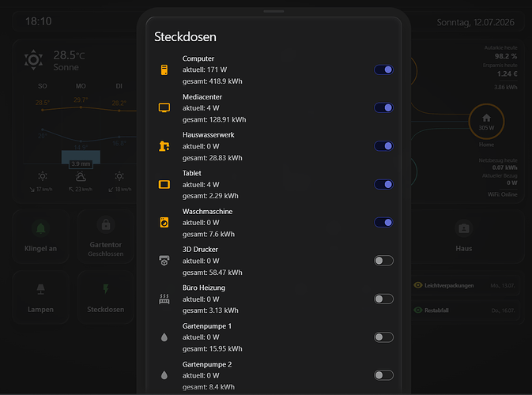The image size is (532, 395).
Task: Select the Leichtverpackungen waste collection entry
Action: tap(465, 285)
